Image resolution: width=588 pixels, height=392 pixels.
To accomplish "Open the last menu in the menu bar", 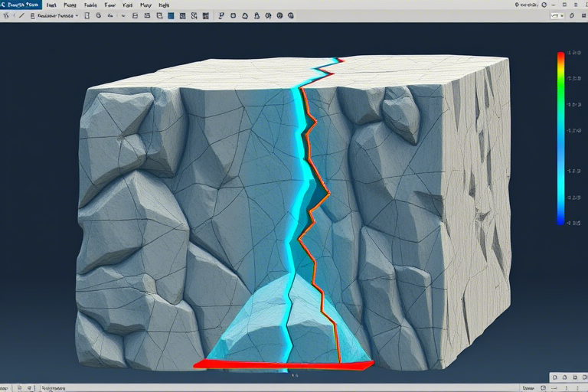I will pyautogui.click(x=164, y=5).
